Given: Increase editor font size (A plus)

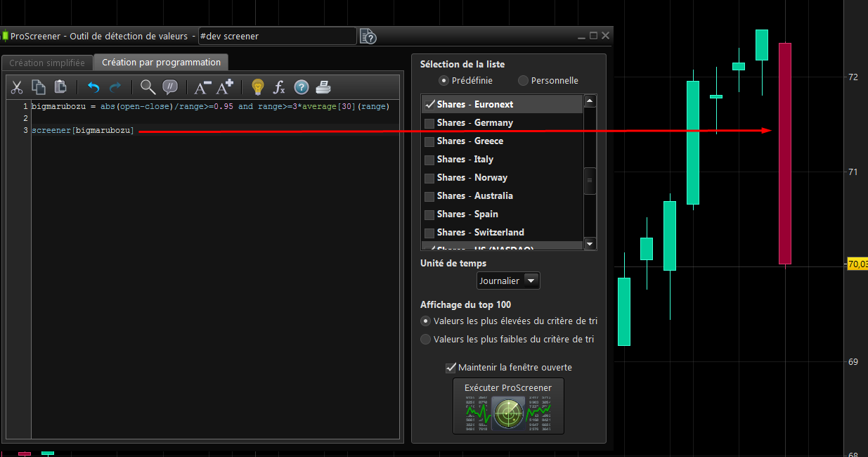Looking at the screenshot, I should tap(225, 87).
